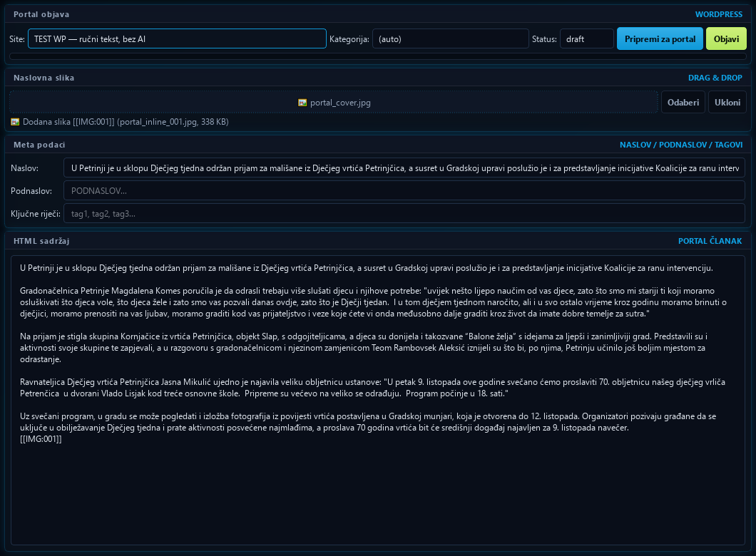Click the HTML sadržaj text area

tap(377, 401)
